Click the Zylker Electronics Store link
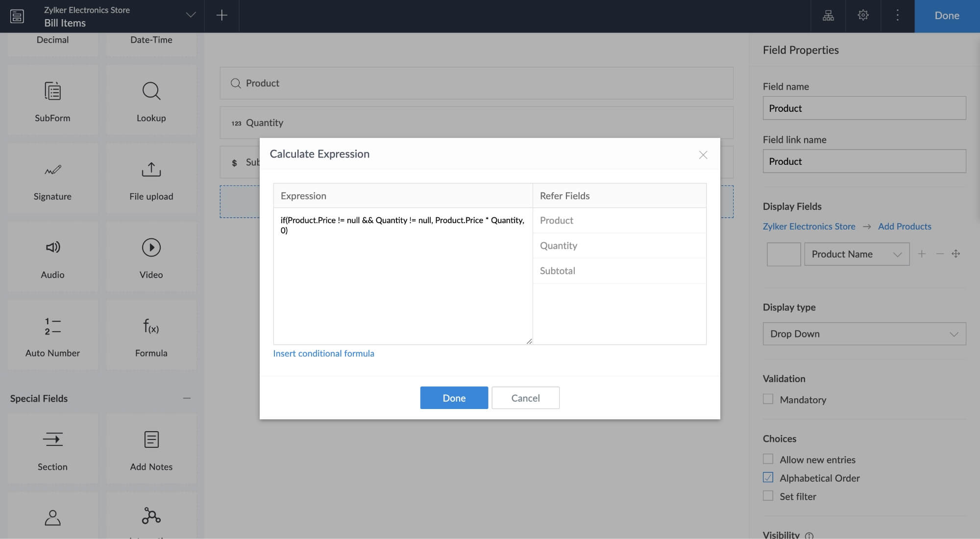 pos(808,227)
